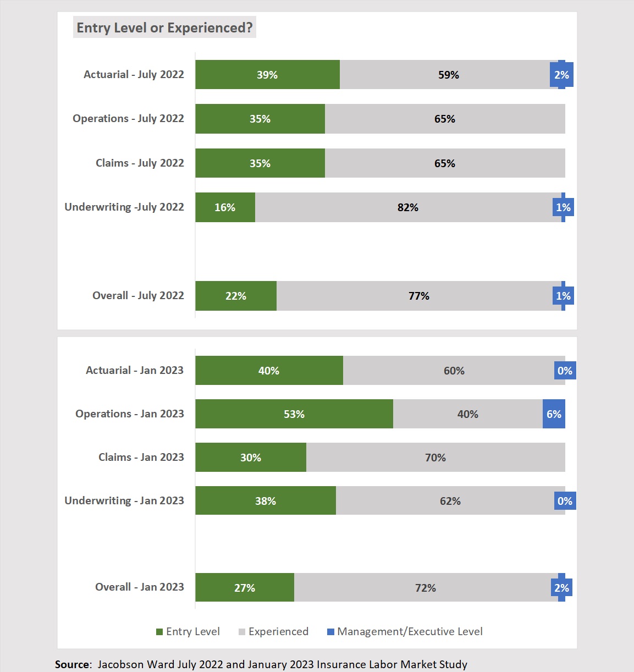
Task: Select the 39% entry-level bar for Actuarial July 2022
Action: tap(267, 75)
